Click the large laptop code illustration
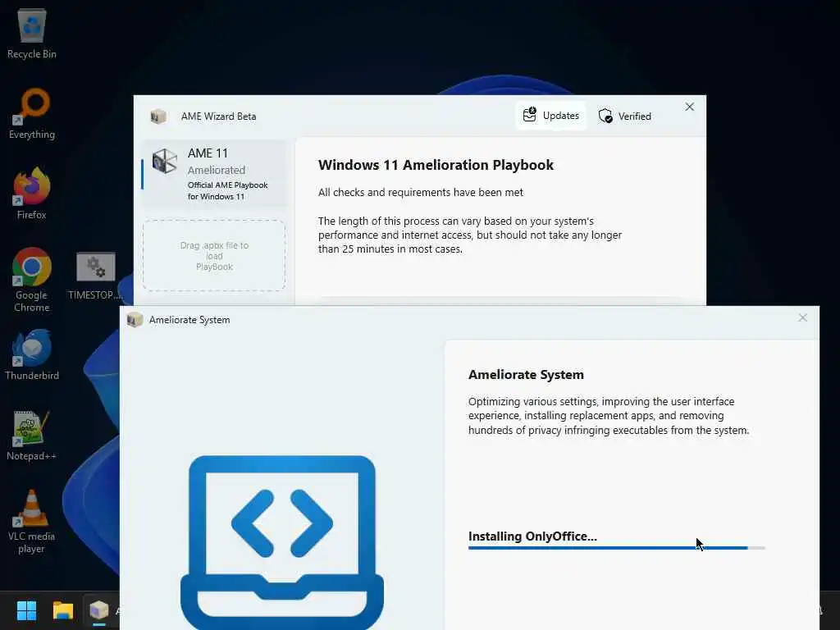This screenshot has height=630, width=840. click(282, 542)
